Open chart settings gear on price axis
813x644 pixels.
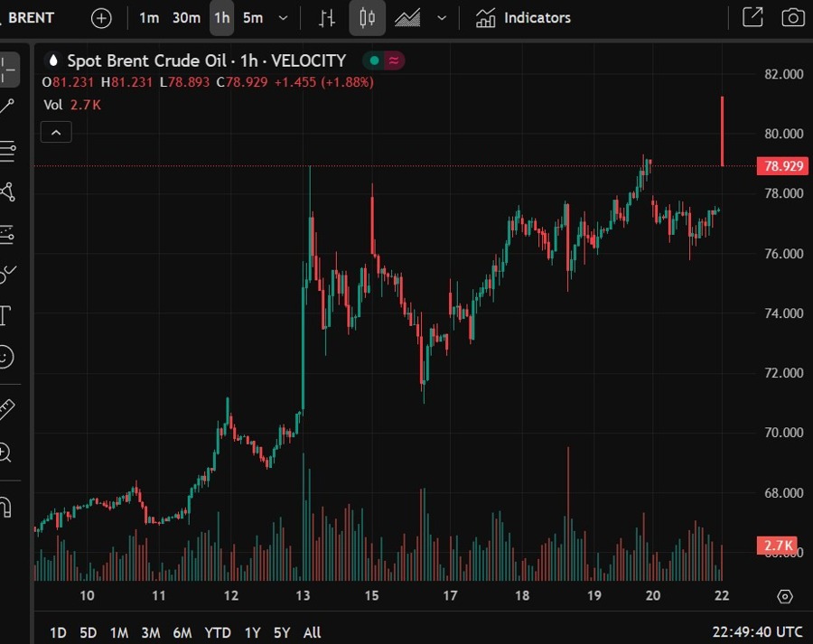click(785, 596)
